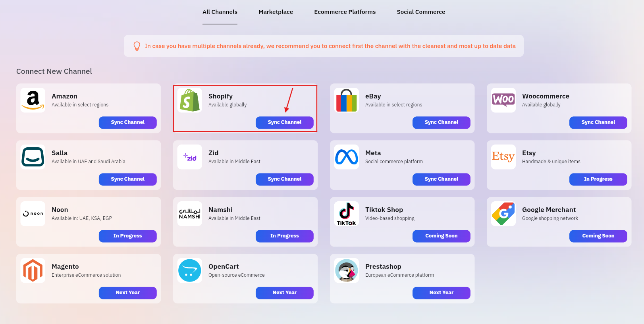Sync the Zid channel
This screenshot has height=324, width=644.
pos(284,179)
